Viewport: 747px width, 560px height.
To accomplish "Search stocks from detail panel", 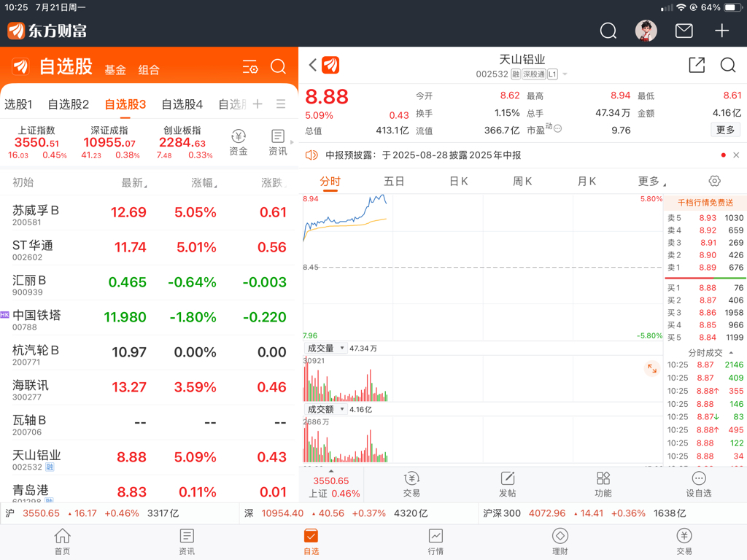I will [x=728, y=65].
